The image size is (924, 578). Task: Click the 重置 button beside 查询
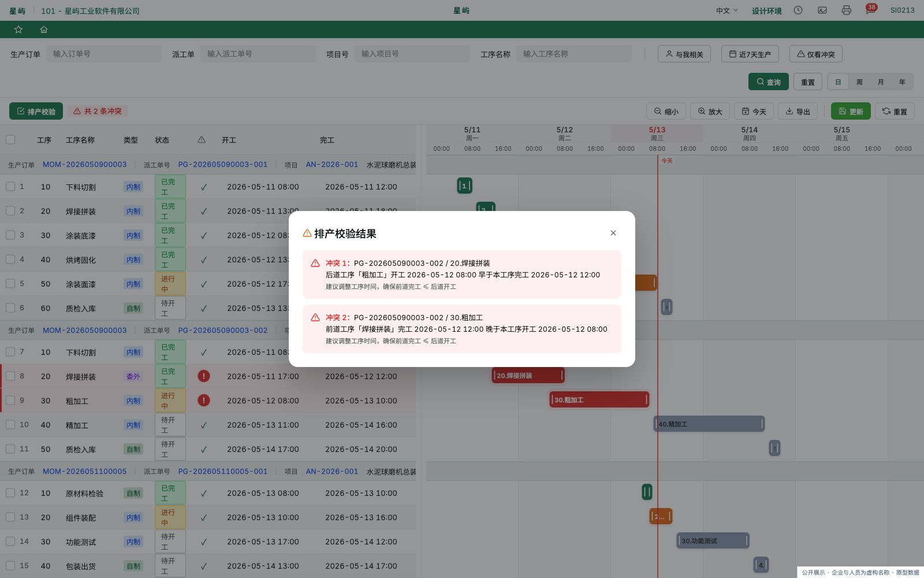pos(808,81)
